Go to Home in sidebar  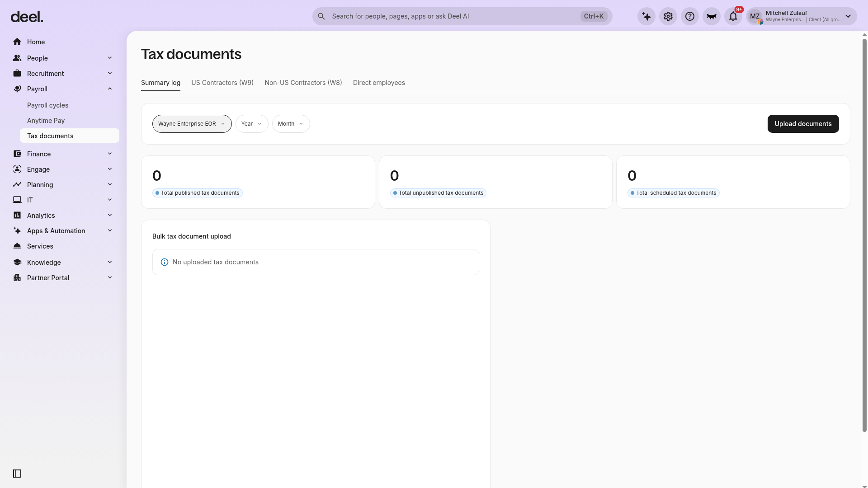[36, 42]
